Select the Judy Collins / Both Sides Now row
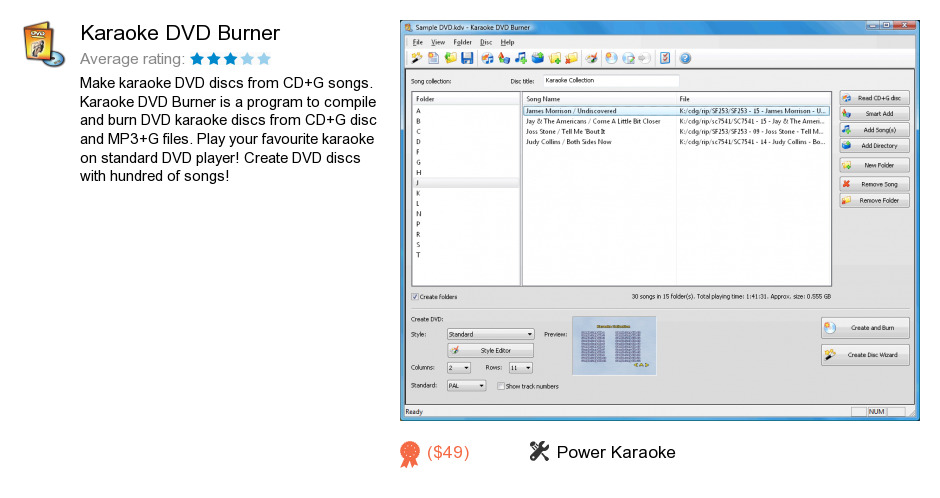940x498 pixels. coord(676,142)
